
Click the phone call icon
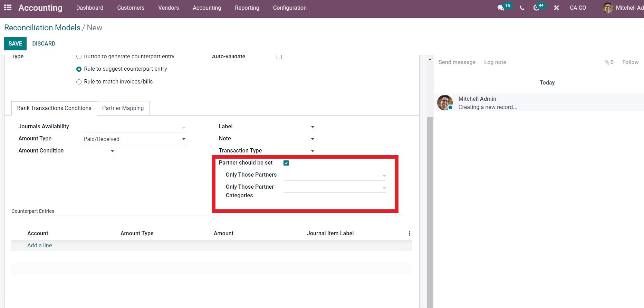point(522,8)
